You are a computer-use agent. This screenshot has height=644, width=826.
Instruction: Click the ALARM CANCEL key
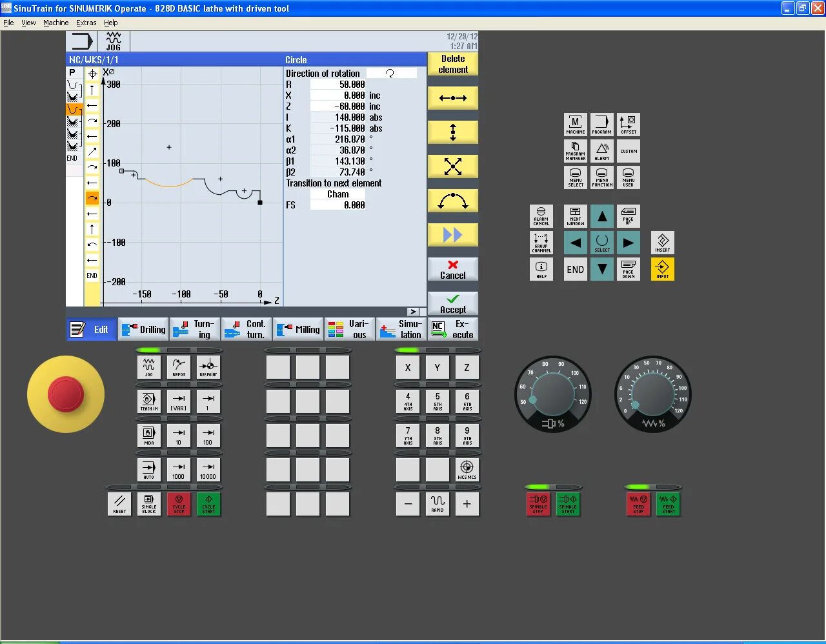pos(541,216)
